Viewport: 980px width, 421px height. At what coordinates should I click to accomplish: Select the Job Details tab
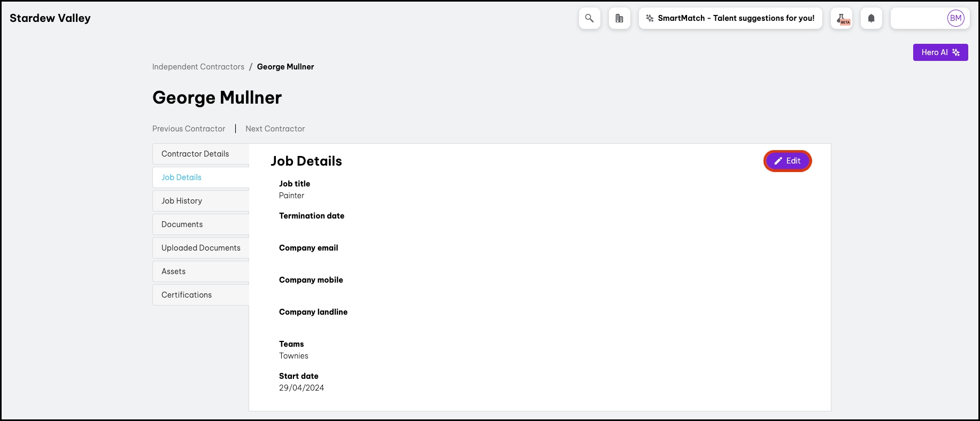pyautogui.click(x=182, y=177)
